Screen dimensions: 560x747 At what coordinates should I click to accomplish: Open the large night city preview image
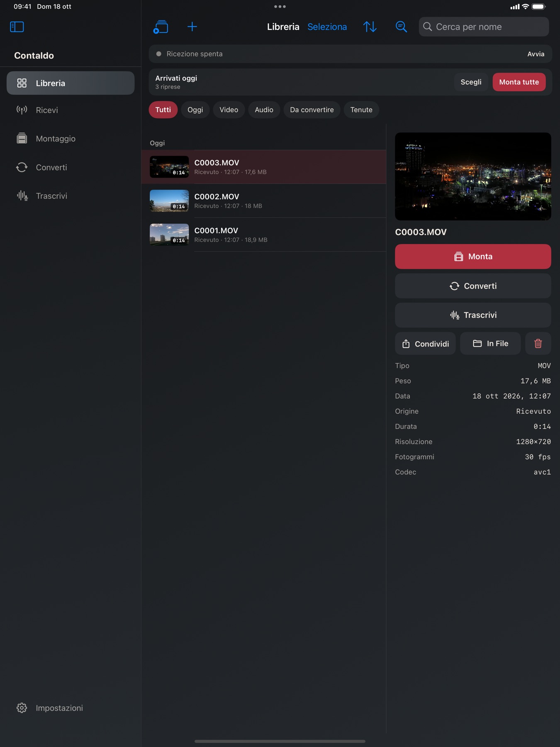473,176
